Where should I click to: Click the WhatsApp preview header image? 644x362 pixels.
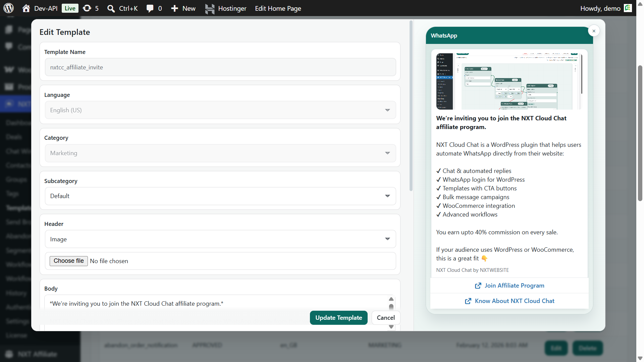coord(509,81)
